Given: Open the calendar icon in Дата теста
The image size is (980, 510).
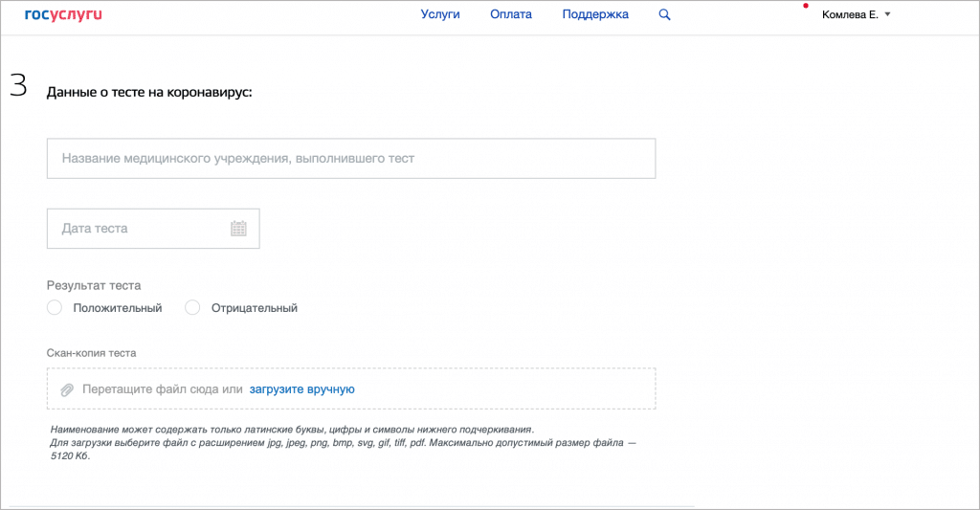Looking at the screenshot, I should 238,228.
